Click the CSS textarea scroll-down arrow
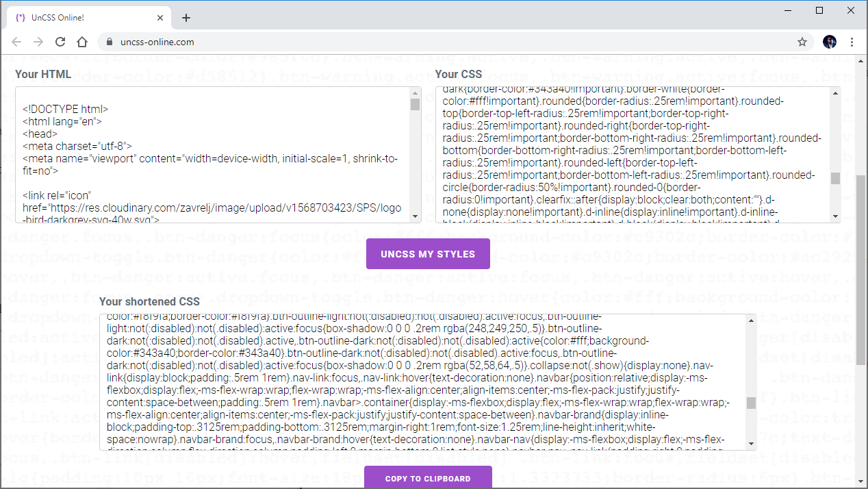This screenshot has width=868, height=489. coord(835,217)
